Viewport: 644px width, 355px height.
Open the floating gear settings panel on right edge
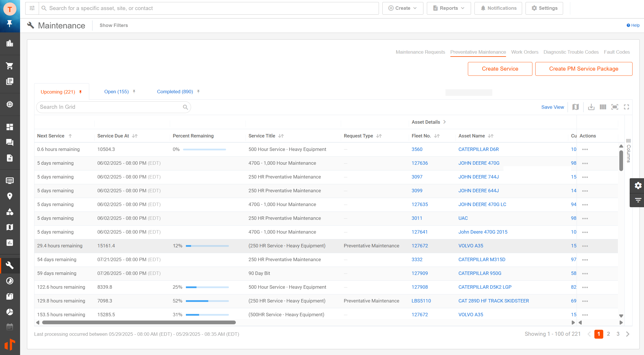pos(638,186)
